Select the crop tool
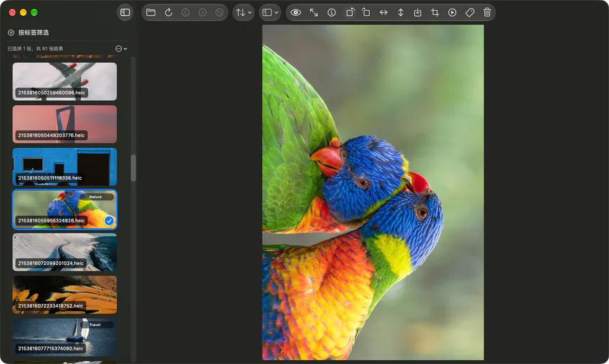Image resolution: width=609 pixels, height=364 pixels. (x=435, y=13)
